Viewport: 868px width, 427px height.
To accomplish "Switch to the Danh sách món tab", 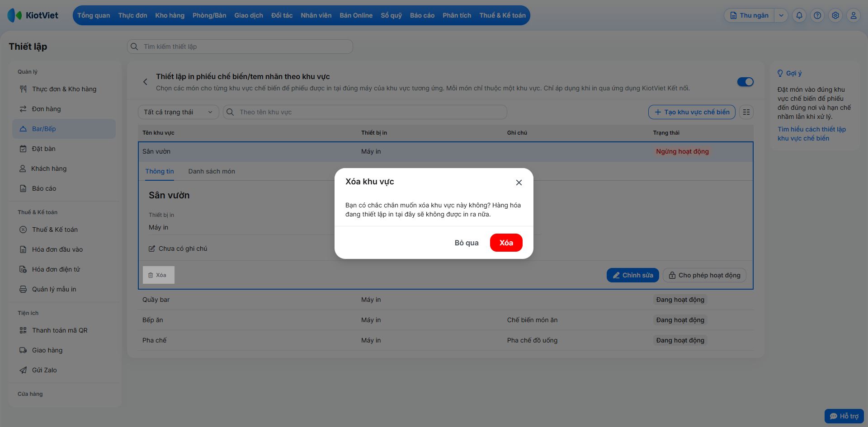I will click(212, 171).
